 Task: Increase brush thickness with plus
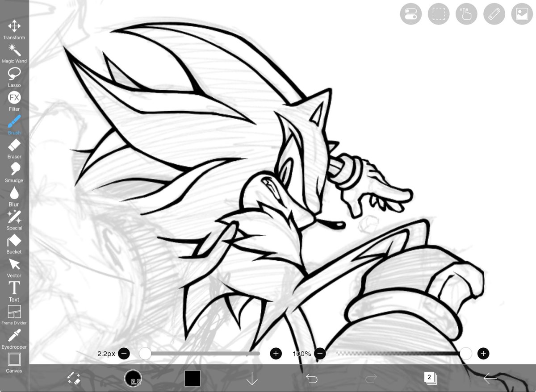[276, 354]
